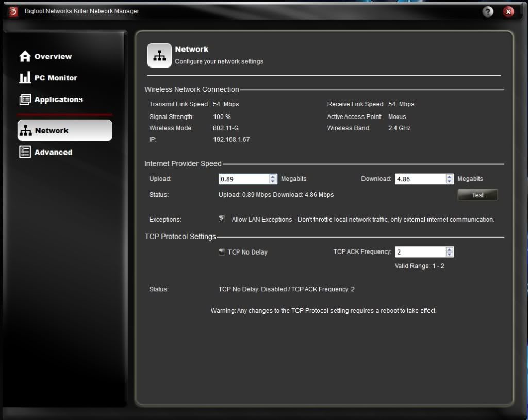Click the Transmit Link Speed 54 Mbps value
Image resolution: width=528 pixels, height=420 pixels.
click(x=226, y=104)
